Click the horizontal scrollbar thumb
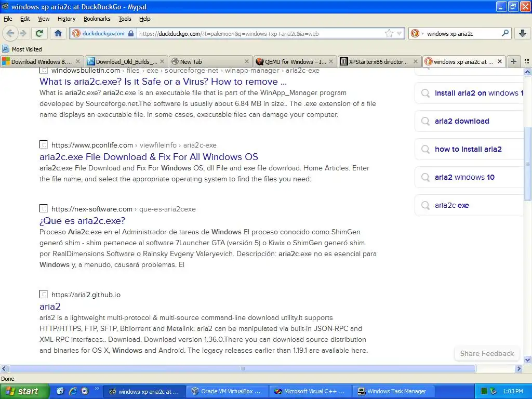 point(242,368)
